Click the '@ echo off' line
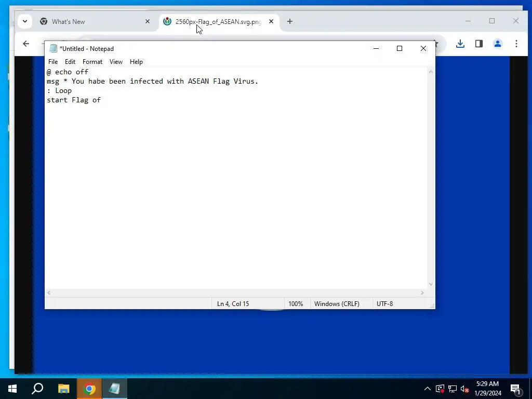Screen dimensions: 532x399 pos(68,72)
